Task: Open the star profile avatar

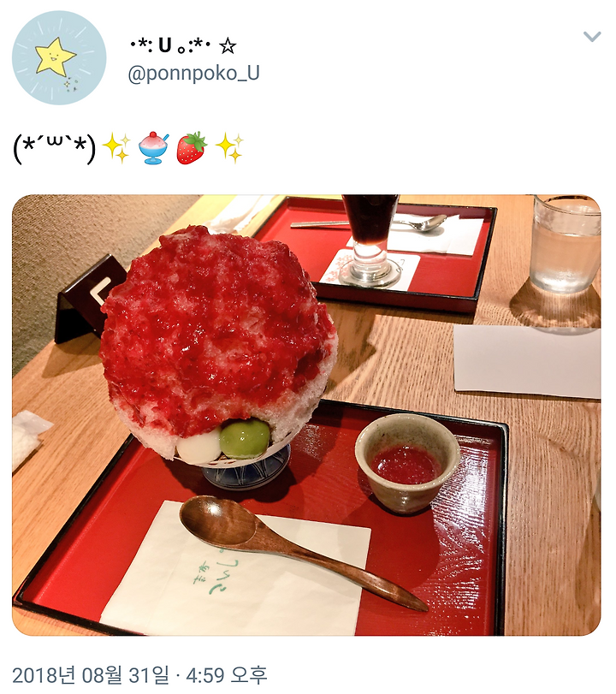Action: (59, 58)
